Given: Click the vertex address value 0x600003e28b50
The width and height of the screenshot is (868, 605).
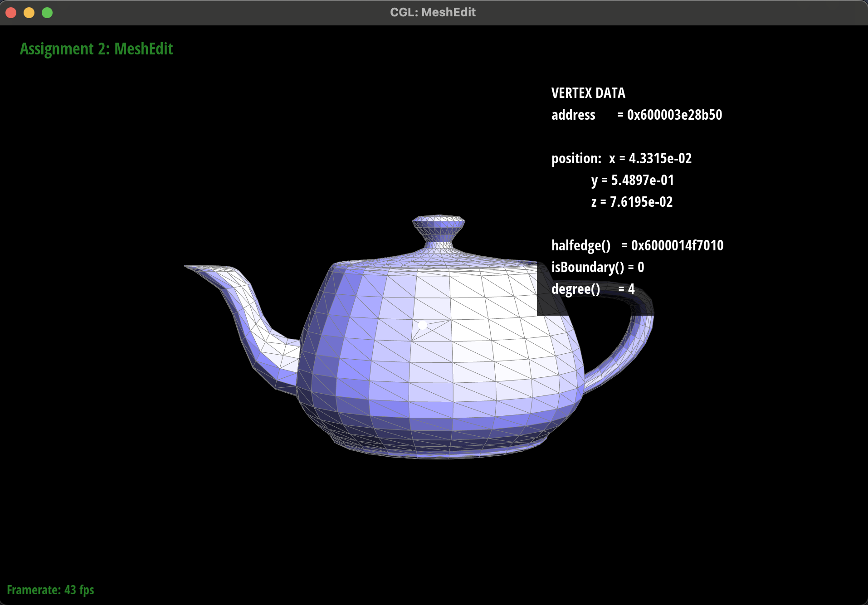Looking at the screenshot, I should point(674,115).
